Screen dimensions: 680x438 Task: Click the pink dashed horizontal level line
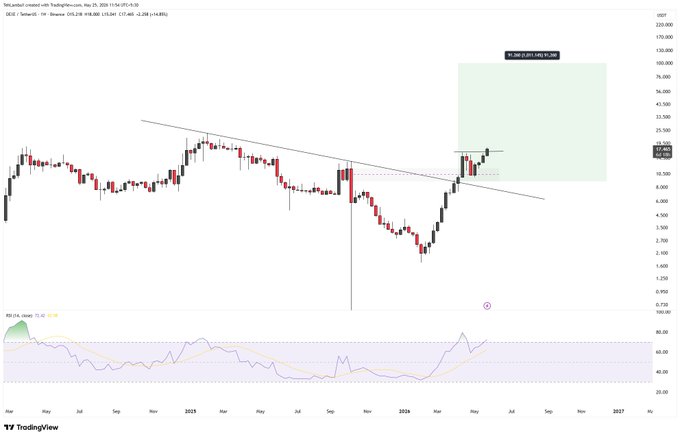coord(425,174)
